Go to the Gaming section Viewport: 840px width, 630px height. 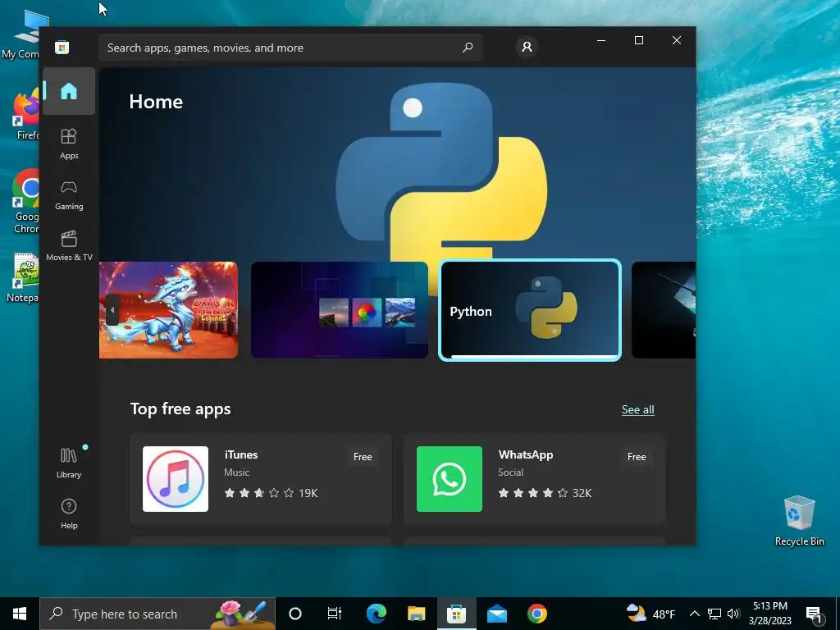coord(69,195)
